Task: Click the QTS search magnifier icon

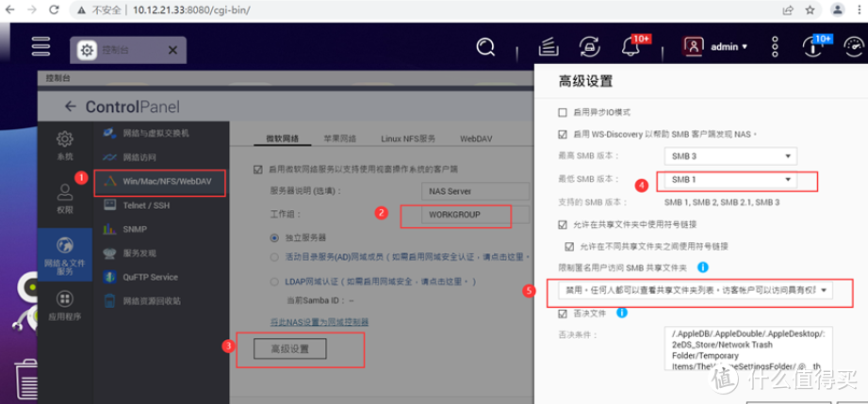Action: 485,47
